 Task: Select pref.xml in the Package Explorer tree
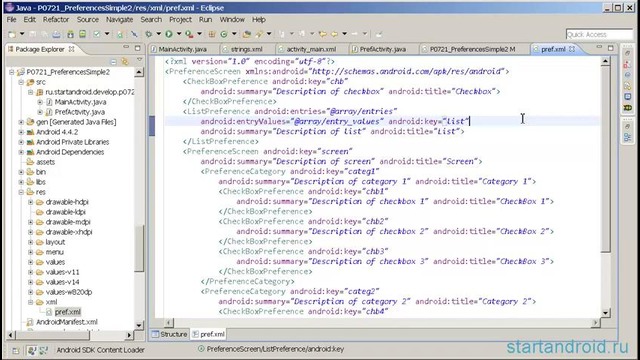pos(68,312)
